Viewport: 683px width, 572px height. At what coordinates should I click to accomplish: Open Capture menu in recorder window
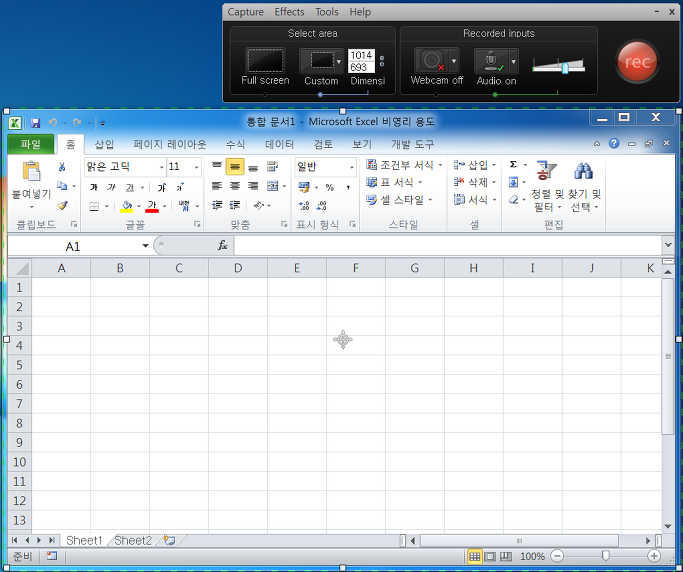coord(246,12)
